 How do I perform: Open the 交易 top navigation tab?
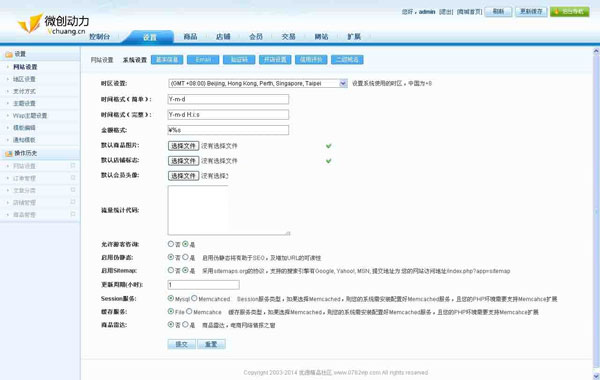coord(289,37)
